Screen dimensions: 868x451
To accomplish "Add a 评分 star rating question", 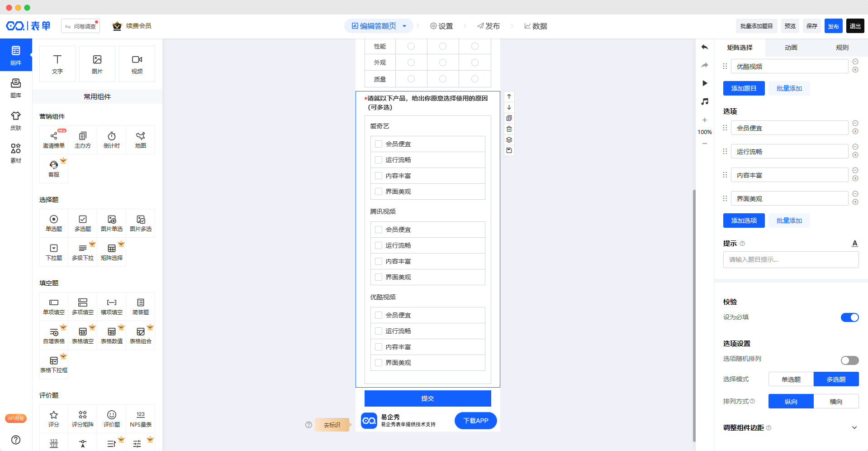I will (54, 419).
